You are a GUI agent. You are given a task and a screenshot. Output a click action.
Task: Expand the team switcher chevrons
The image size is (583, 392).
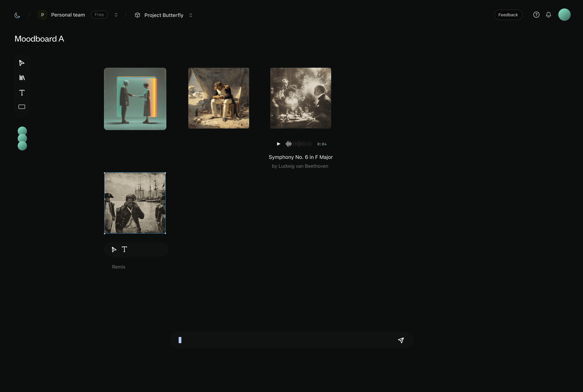(116, 15)
